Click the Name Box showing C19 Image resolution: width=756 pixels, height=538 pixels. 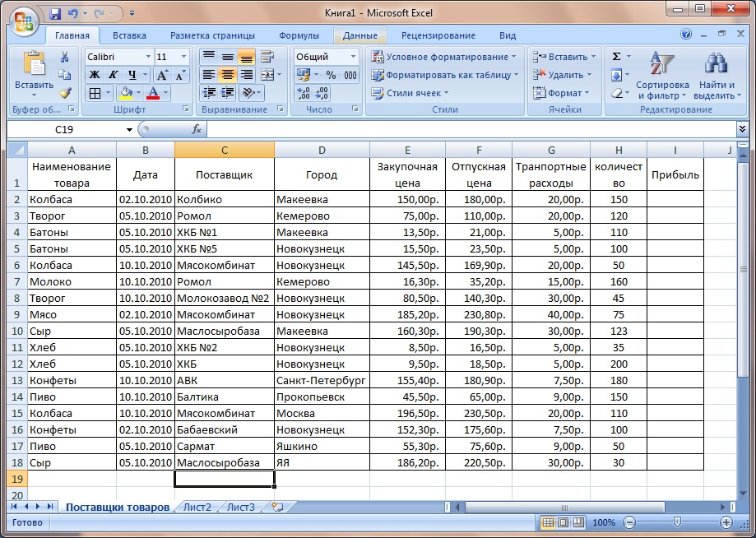point(65,129)
